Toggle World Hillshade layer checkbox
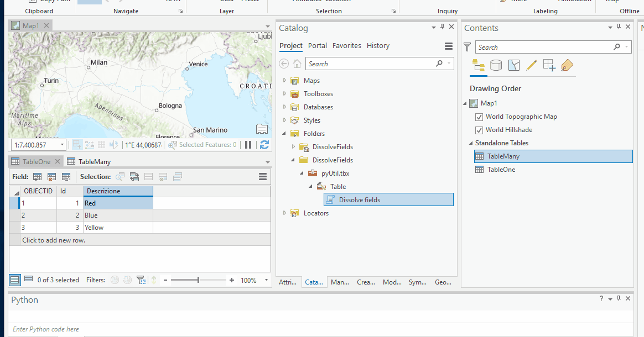The width and height of the screenshot is (644, 337). pos(479,130)
